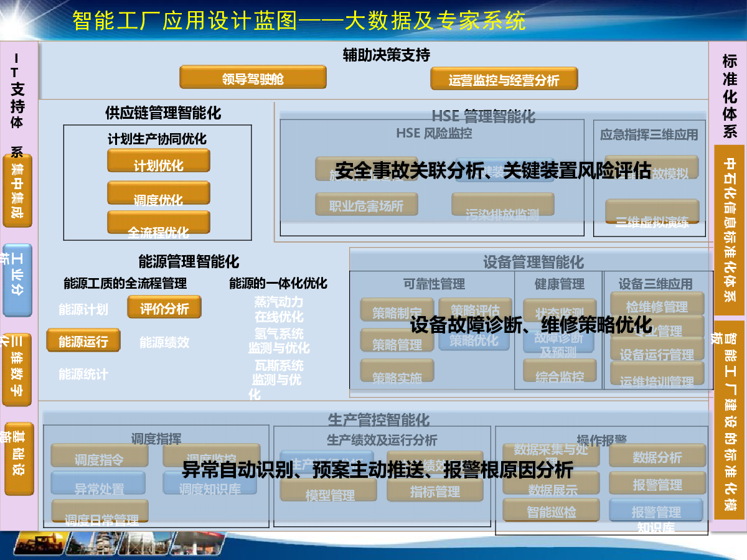The width and height of the screenshot is (747, 560).
Task: Select the 污染排放监测 box
Action: coord(503,205)
